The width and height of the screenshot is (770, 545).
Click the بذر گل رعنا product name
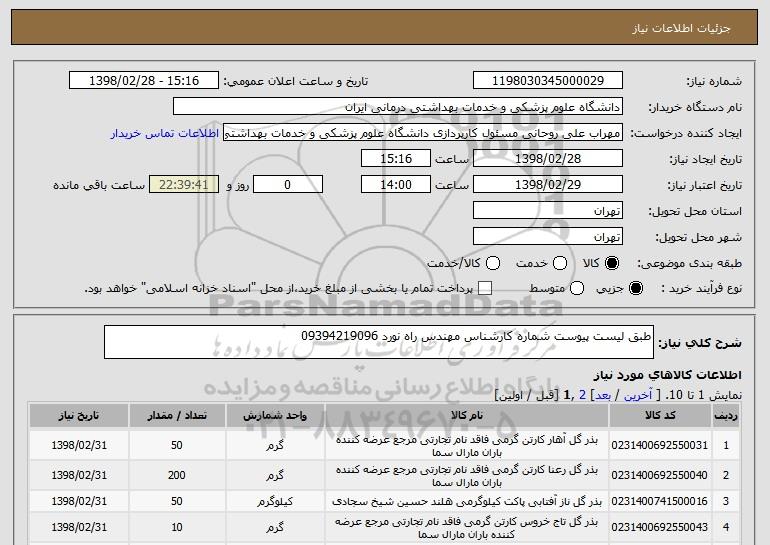(x=467, y=476)
